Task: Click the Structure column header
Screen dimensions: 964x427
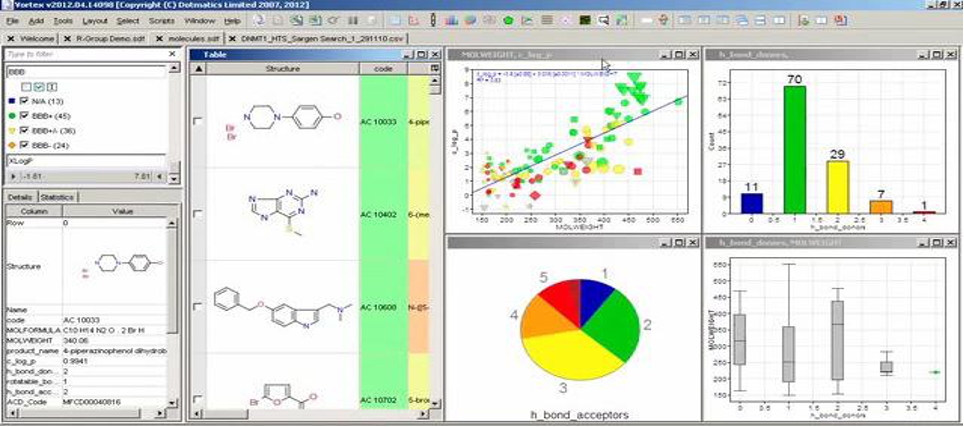Action: coord(282,69)
